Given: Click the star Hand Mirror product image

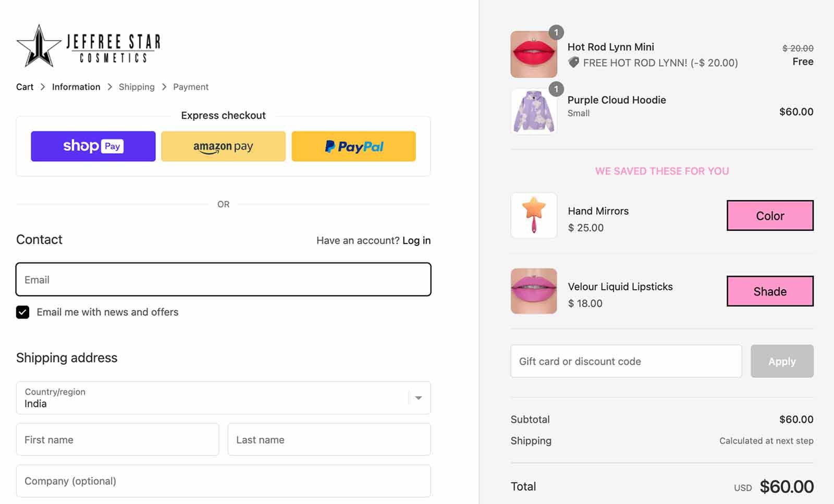Looking at the screenshot, I should 534,215.
